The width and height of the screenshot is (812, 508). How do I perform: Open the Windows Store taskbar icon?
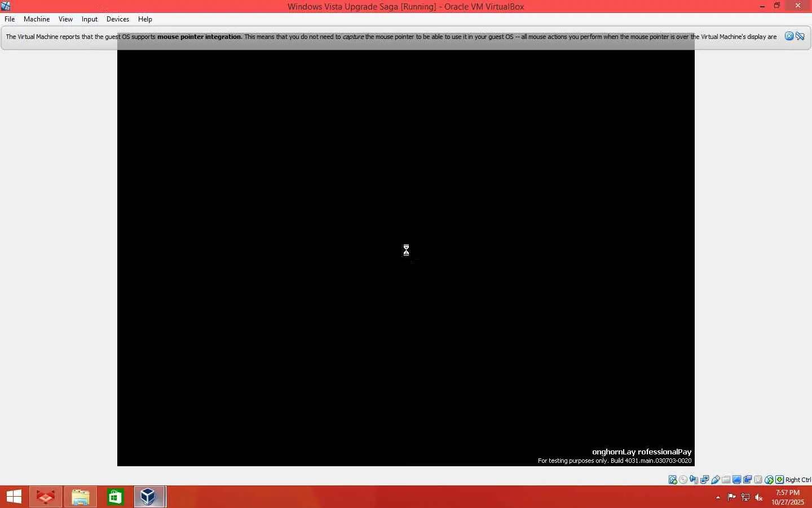(116, 497)
